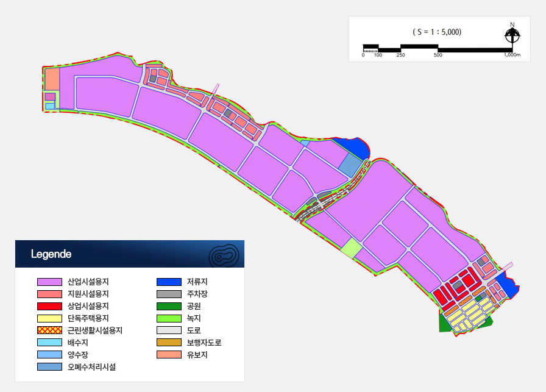Click the 산업시설용지 purple legend swatch
Screen dimensions: 546x392
[49, 282]
